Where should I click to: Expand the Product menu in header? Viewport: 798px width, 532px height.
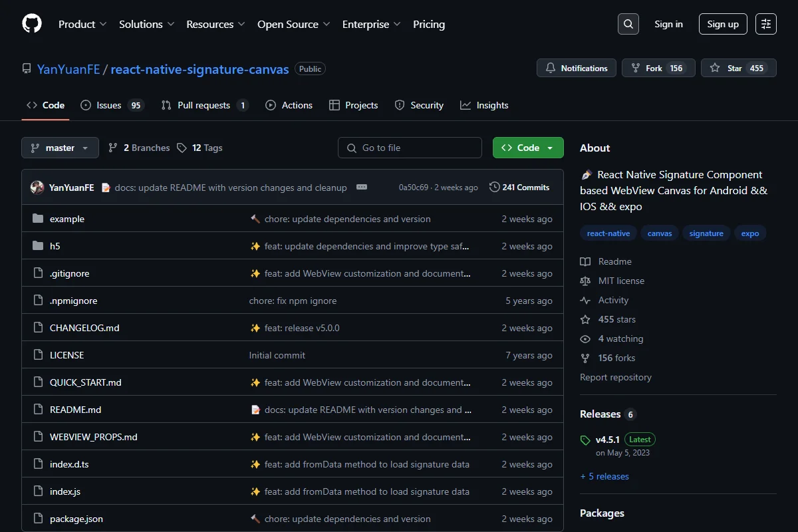[82, 24]
